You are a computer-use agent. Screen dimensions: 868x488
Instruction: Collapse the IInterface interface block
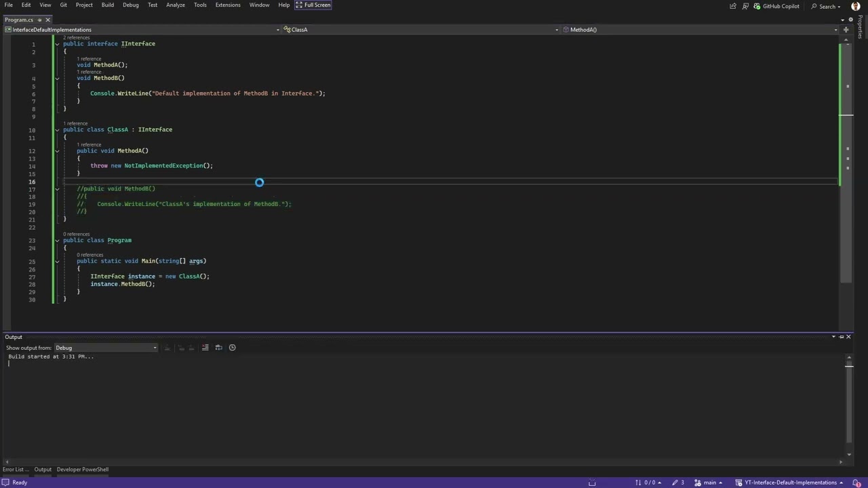coord(57,44)
